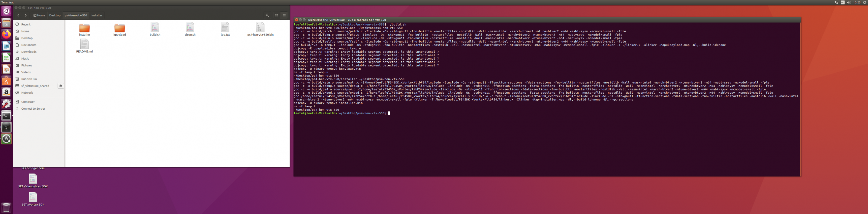Switch to Terminal via the launcher icon
This screenshot has height=214, width=868.
(x=6, y=115)
